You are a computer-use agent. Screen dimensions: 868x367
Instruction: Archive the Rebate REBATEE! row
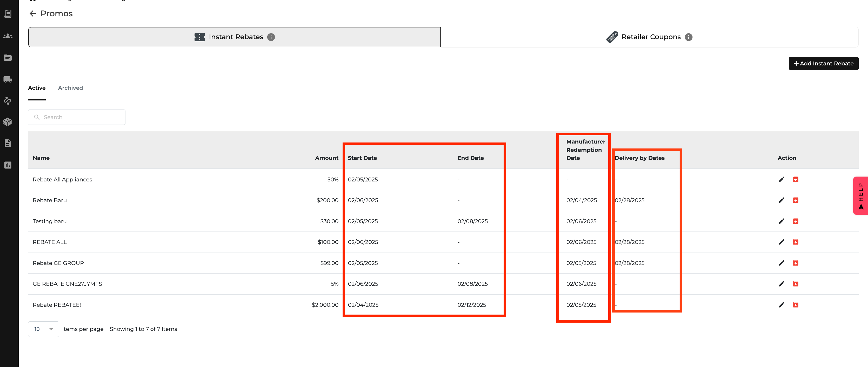[796, 305]
